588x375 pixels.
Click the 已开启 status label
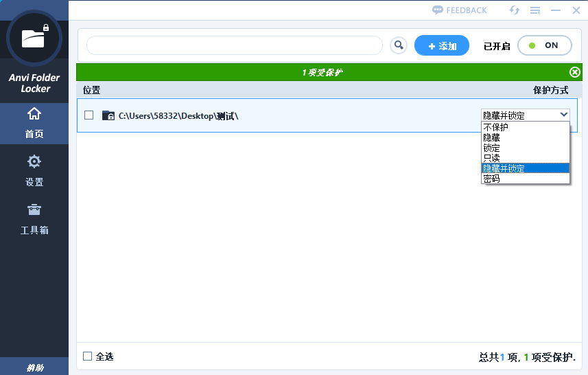(x=497, y=46)
